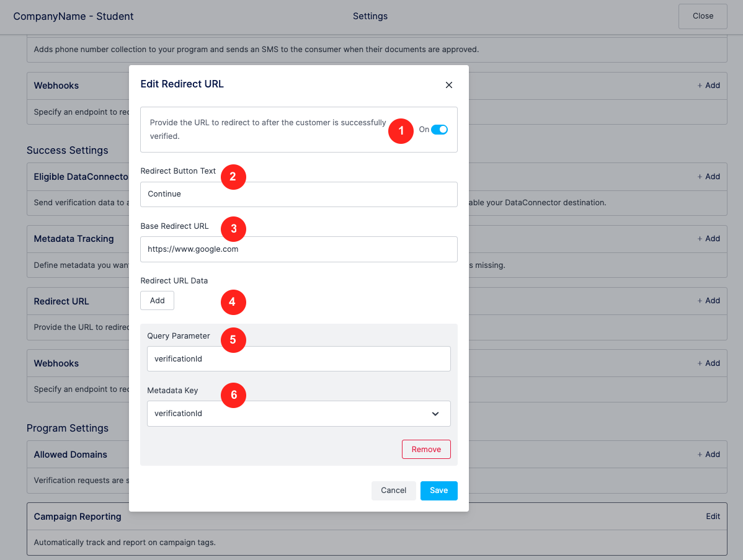Click Add for Redirect URL section
Viewport: 743px width, 560px height.
[x=708, y=300]
